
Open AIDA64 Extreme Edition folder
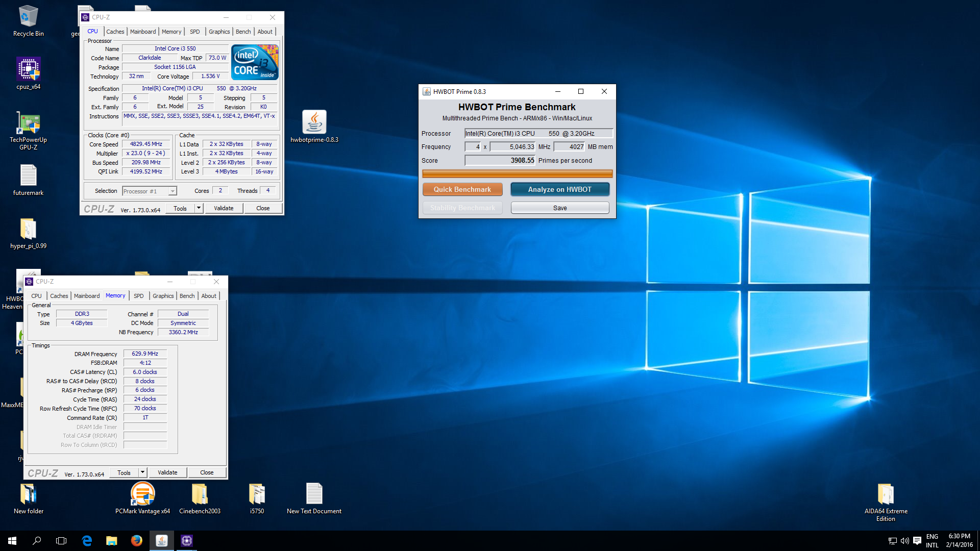(886, 502)
